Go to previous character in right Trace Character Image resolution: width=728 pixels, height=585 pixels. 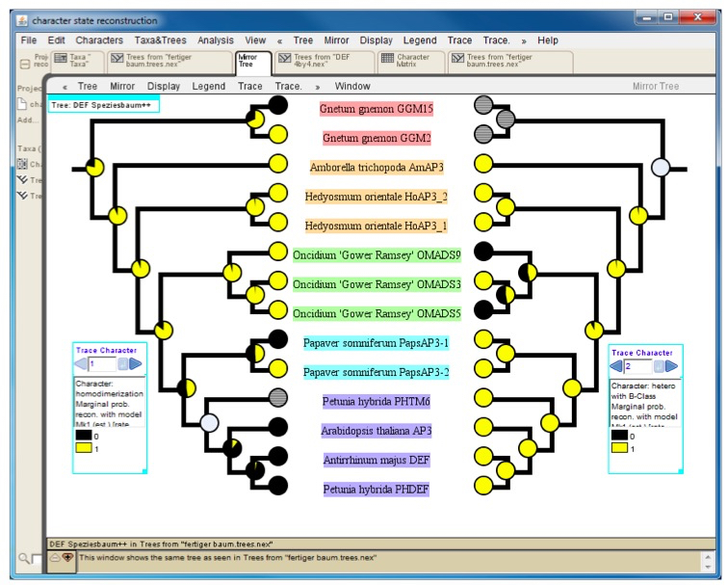(616, 366)
